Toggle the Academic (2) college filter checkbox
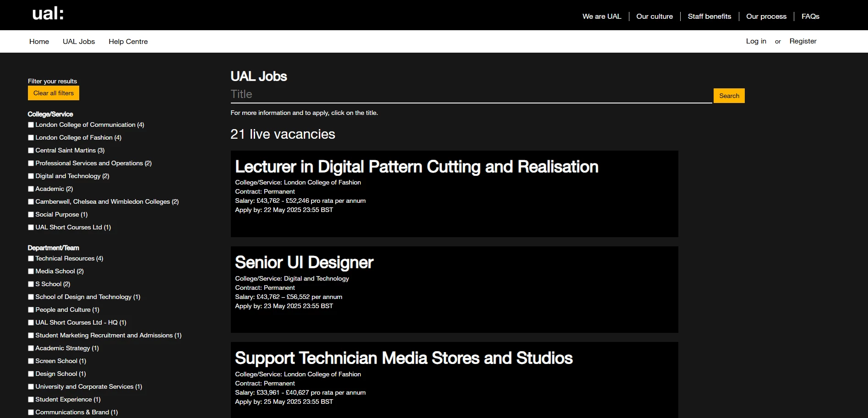 tap(31, 189)
